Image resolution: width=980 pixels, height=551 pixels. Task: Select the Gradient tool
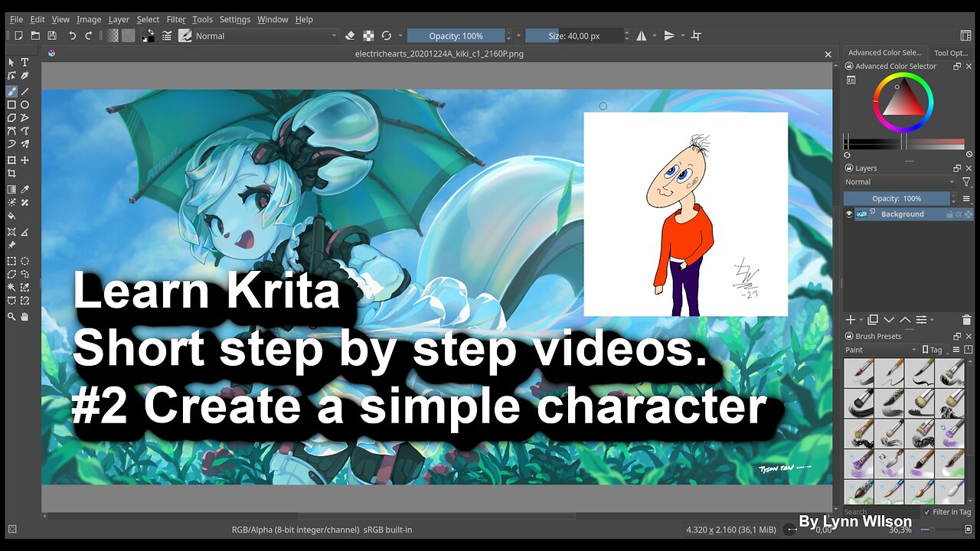(x=11, y=189)
